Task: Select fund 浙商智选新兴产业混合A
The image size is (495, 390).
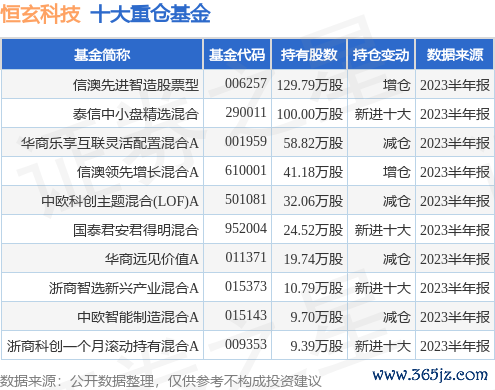Action: coord(124,288)
